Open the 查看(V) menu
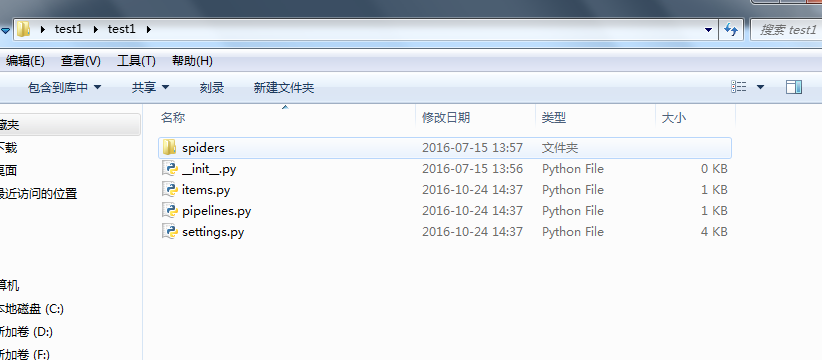The width and height of the screenshot is (822, 360). pos(81,61)
